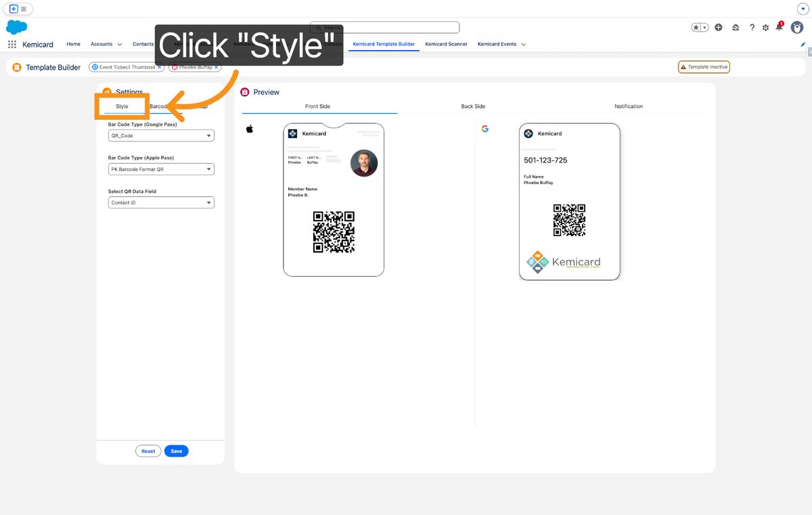Open the Select QR Data Field dropdown
Image resolution: width=812 pixels, height=515 pixels.
[161, 202]
